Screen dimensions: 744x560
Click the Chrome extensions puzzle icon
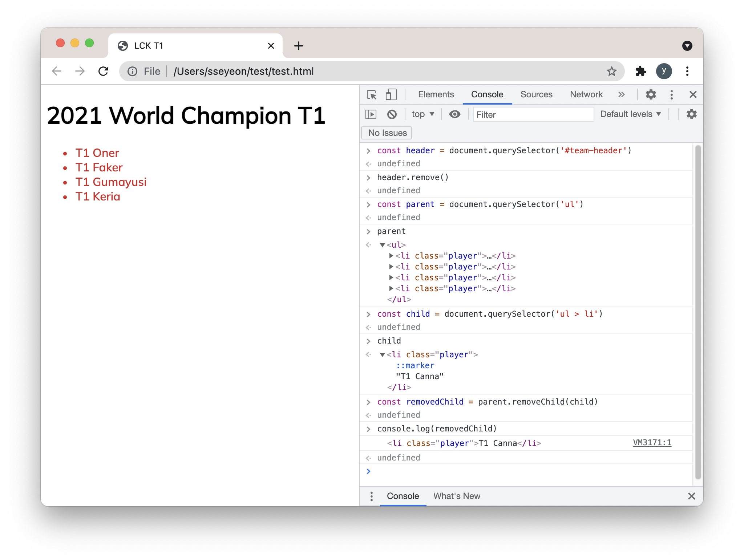(x=641, y=71)
